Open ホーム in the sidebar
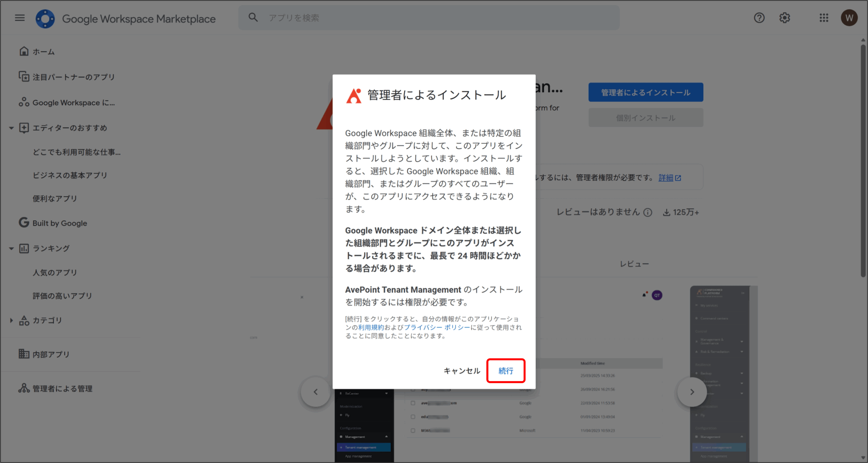This screenshot has height=463, width=868. tap(43, 51)
